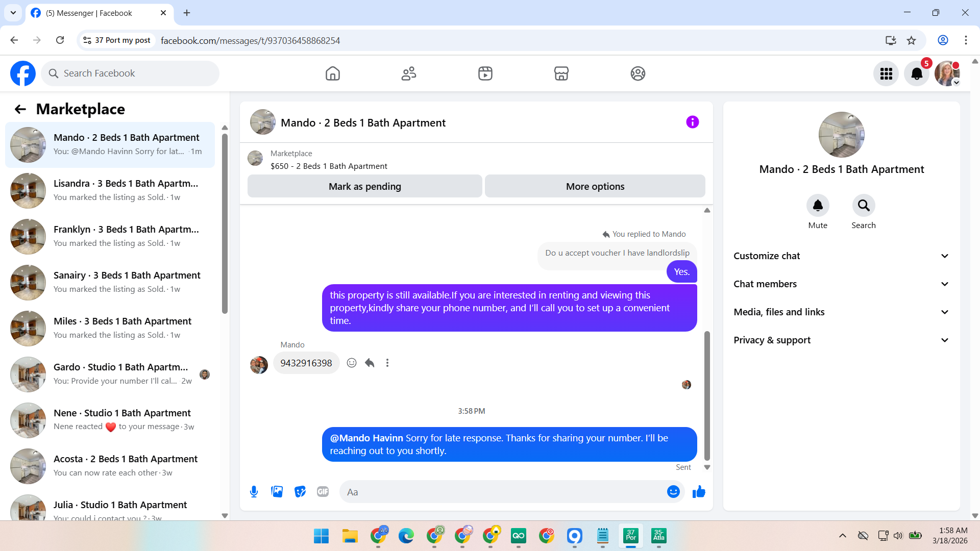Open the notifications bell with 5 badge
The width and height of the screenshot is (980, 551).
click(917, 74)
